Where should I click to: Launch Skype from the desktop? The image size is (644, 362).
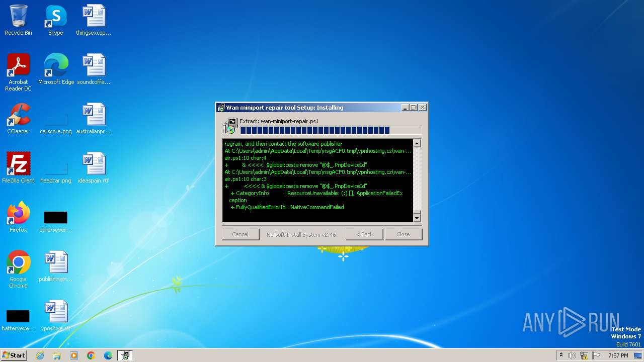pyautogui.click(x=55, y=20)
